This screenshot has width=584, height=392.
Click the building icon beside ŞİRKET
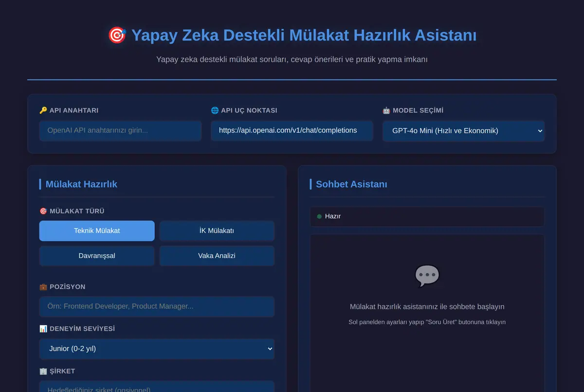(43, 371)
